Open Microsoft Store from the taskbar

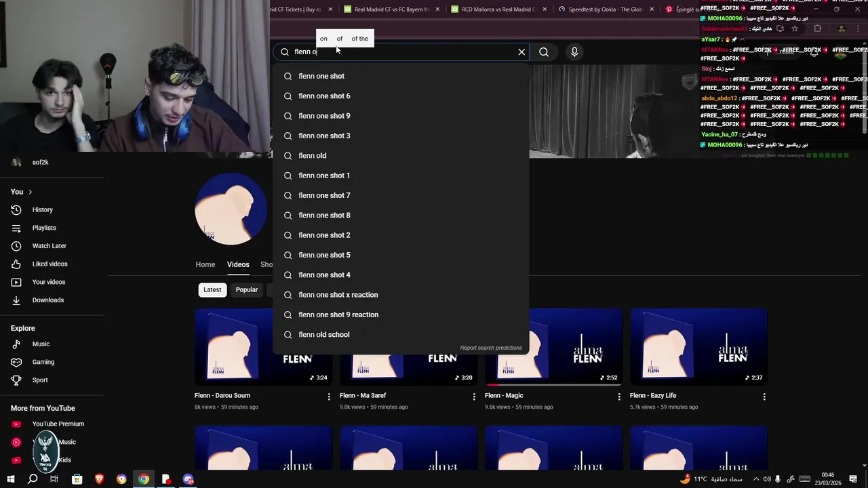click(x=77, y=479)
